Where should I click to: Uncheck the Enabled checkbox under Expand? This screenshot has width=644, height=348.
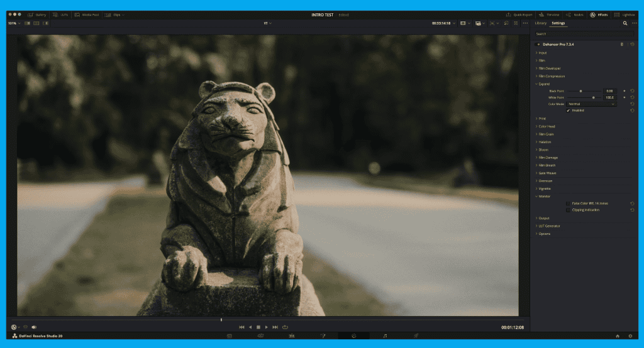(x=568, y=111)
